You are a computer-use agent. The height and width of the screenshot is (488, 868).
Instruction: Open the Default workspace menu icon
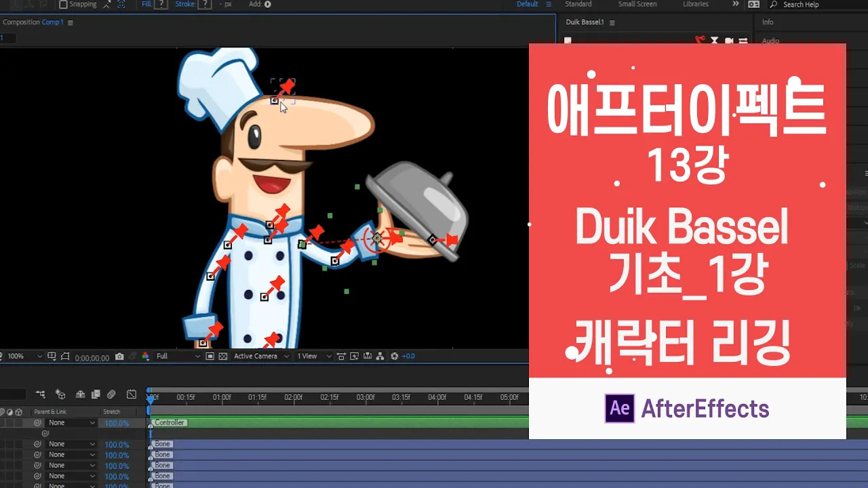coord(547,4)
